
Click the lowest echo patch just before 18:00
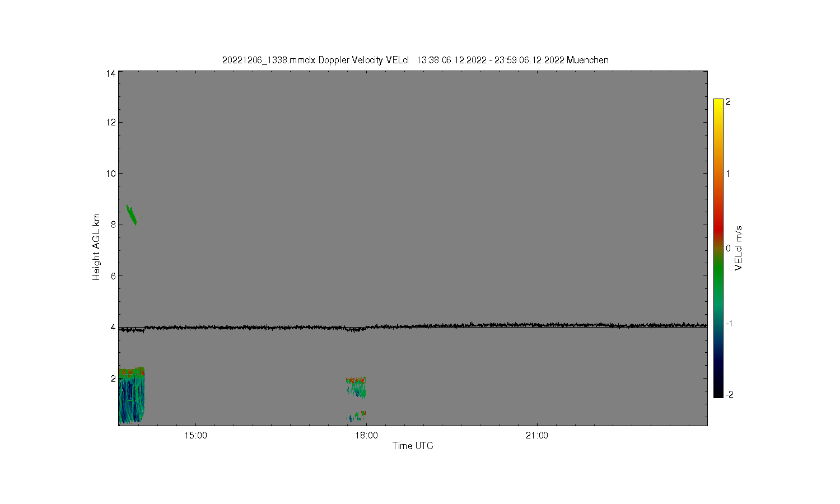click(356, 416)
